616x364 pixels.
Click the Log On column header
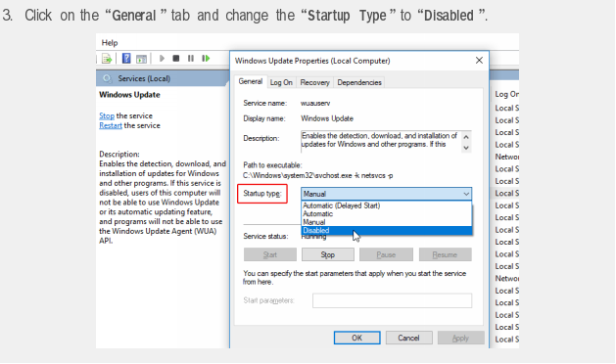click(506, 94)
